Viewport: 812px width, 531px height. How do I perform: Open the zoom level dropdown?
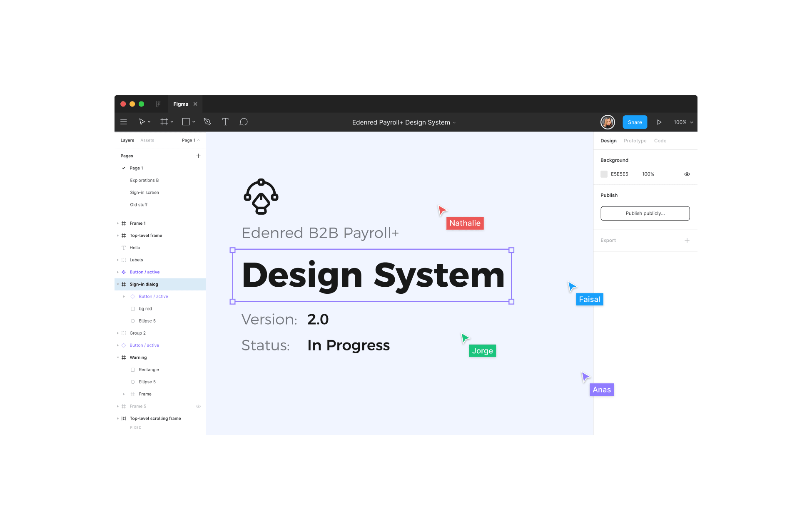click(x=682, y=122)
